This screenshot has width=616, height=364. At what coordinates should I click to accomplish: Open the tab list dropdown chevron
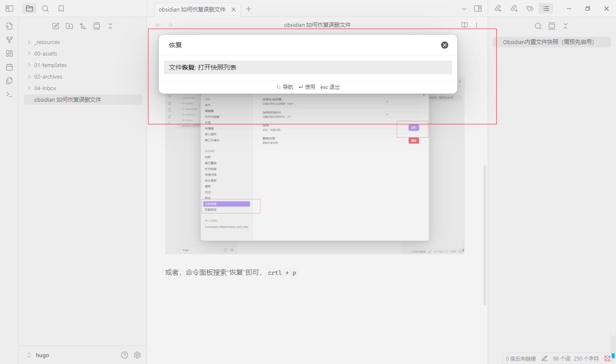point(464,9)
